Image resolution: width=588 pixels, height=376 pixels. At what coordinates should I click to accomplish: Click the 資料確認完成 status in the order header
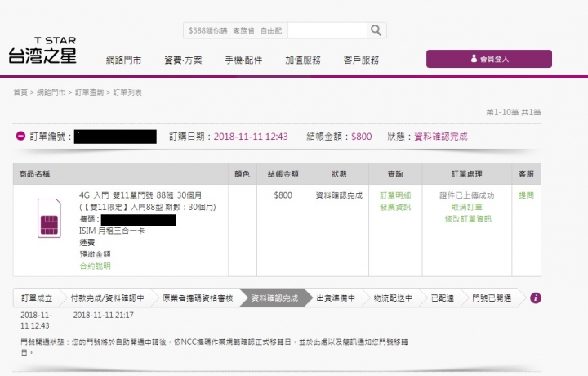coord(441,137)
